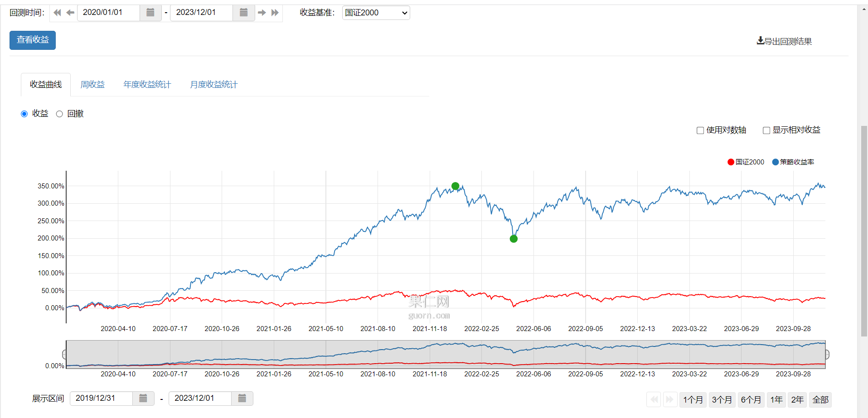This screenshot has width=868, height=418.
Task: Click the fast-forward double-arrow date icon
Action: click(275, 13)
